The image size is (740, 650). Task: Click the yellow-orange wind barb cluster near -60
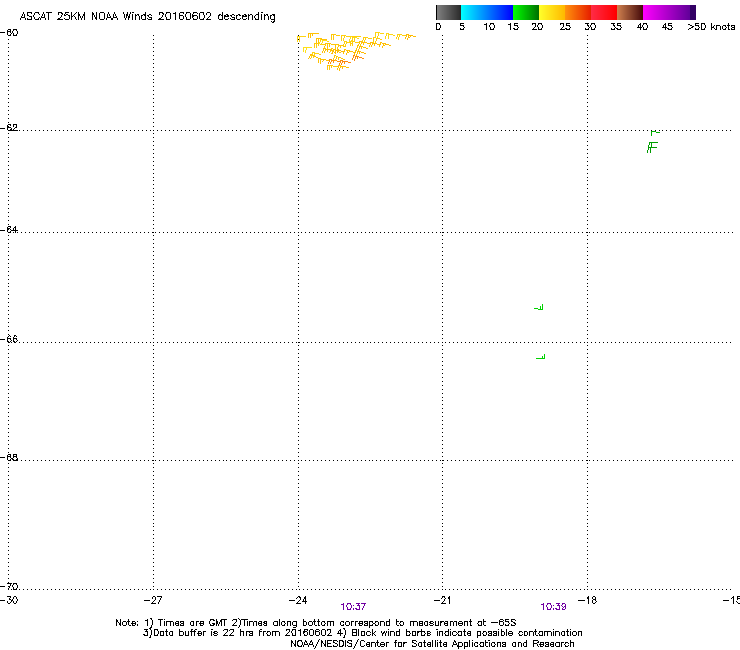tap(354, 51)
